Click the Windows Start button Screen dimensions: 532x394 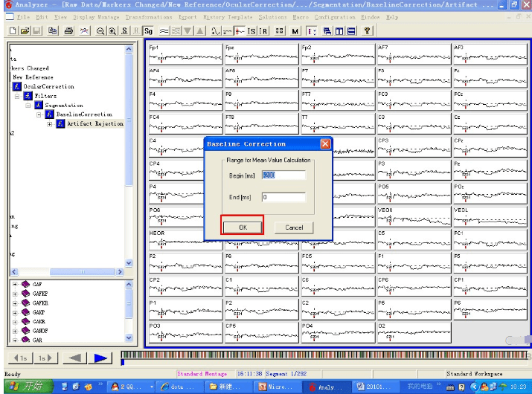pos(28,387)
